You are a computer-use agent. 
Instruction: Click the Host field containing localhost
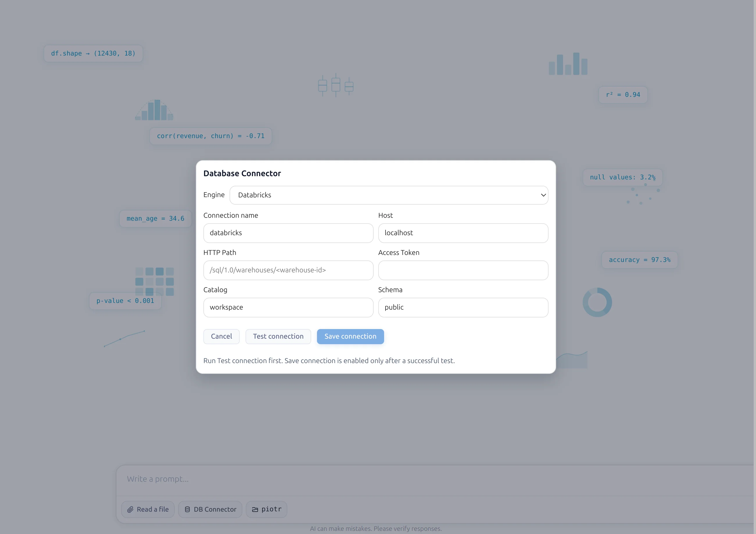point(463,233)
